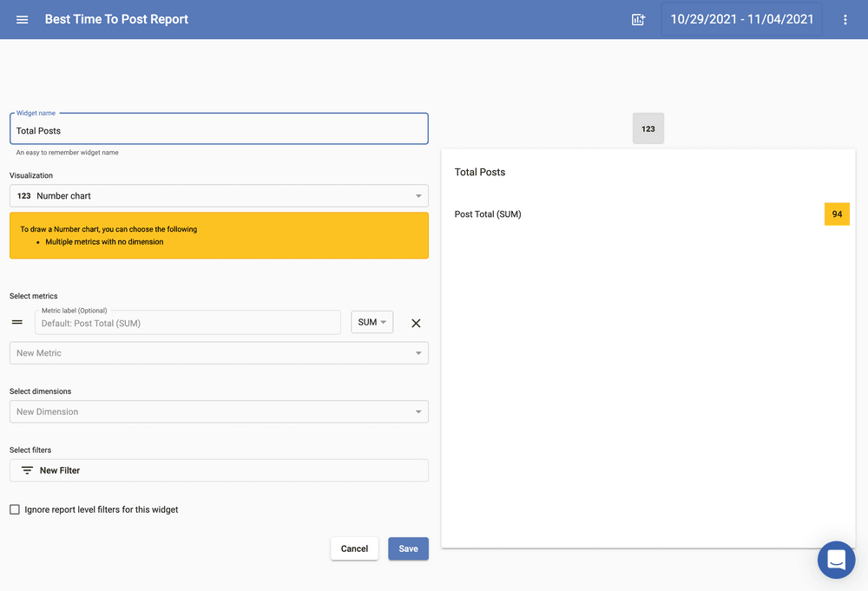Focus the Metric label optional field
This screenshot has height=591, width=868.
187,323
